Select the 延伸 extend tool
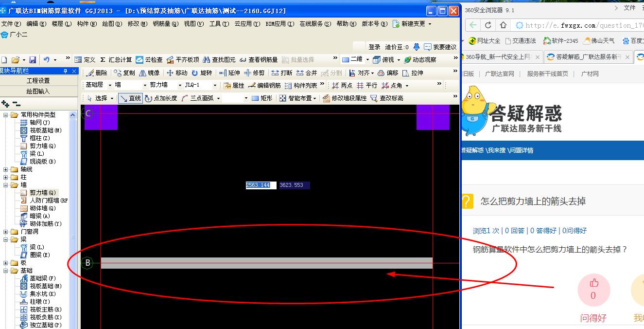644x329 pixels. [x=229, y=73]
